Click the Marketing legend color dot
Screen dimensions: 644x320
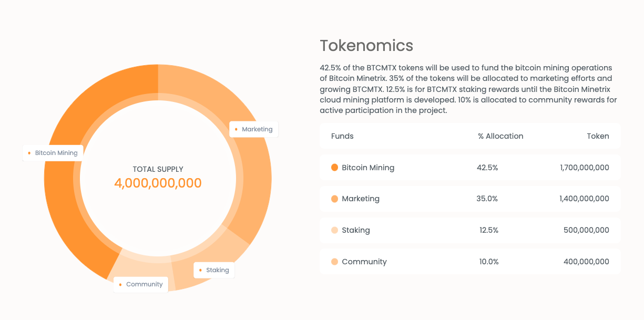(334, 199)
